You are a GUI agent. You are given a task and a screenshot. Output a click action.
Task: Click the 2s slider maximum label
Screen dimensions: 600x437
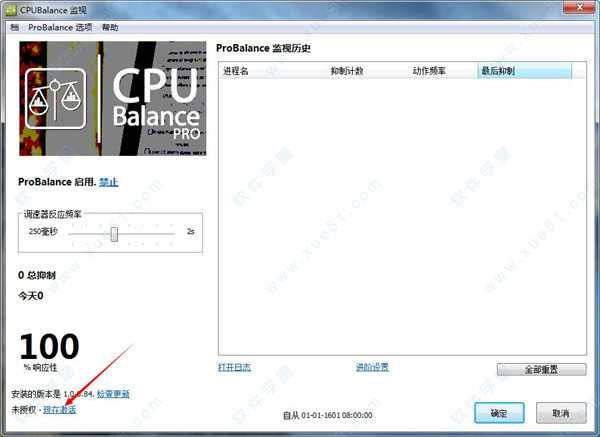click(191, 232)
